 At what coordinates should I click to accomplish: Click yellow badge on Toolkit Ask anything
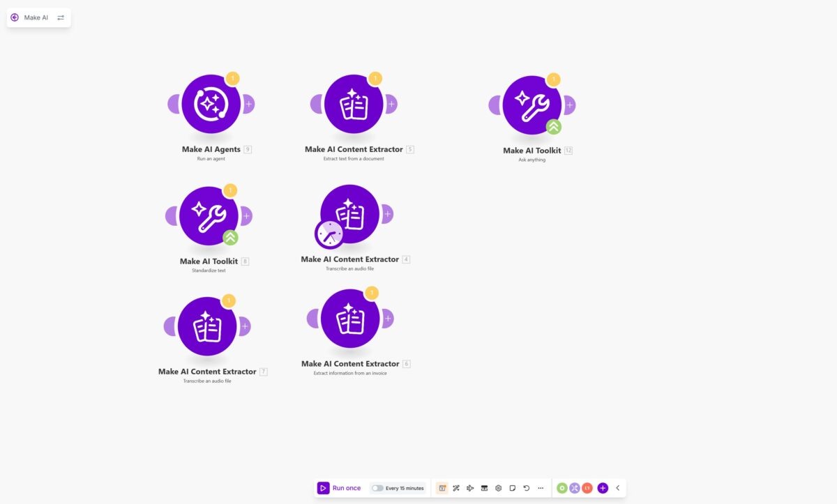tap(554, 79)
